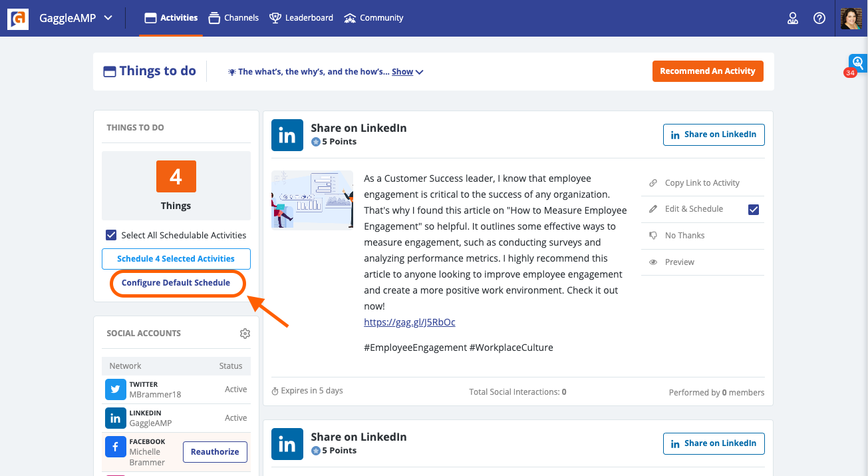
Task: Click LinkedIn logo of first activity card
Action: (x=287, y=135)
